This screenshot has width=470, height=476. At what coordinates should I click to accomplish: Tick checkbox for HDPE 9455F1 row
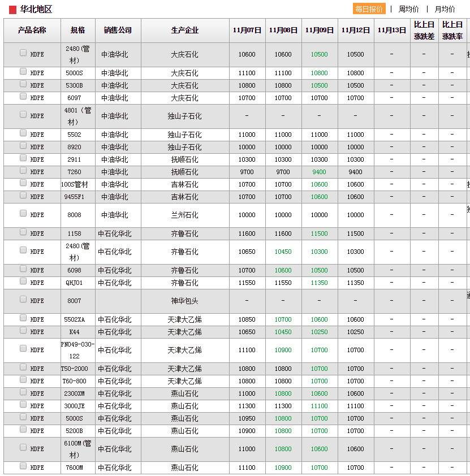pos(23,195)
